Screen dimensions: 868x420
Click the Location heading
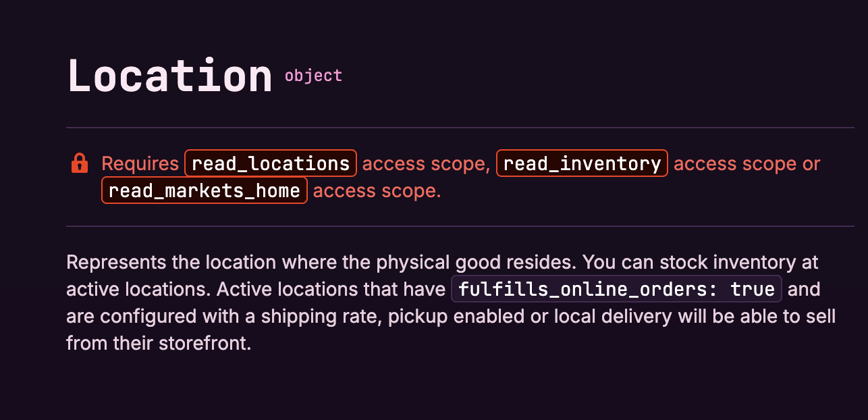[x=169, y=76]
